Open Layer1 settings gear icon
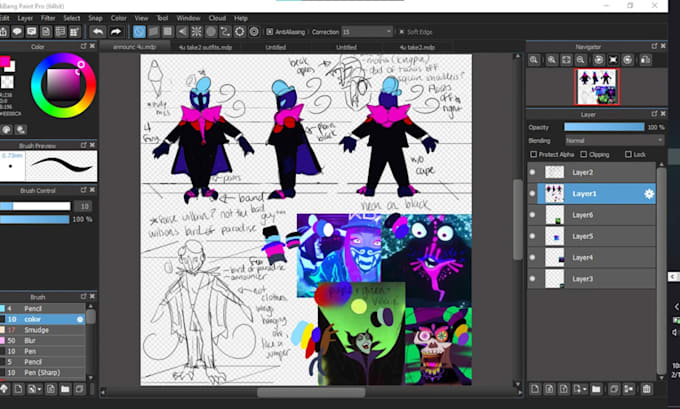Screen dimensions: 680x409 coord(649,194)
